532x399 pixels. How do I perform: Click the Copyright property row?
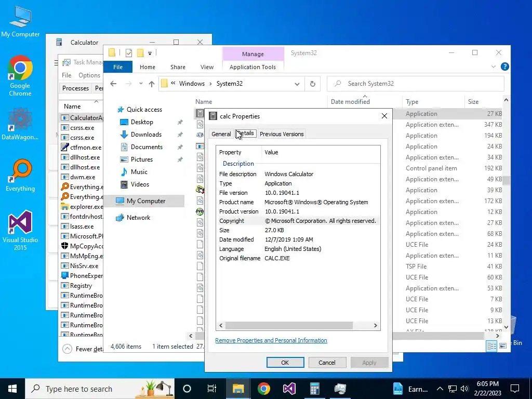pos(298,221)
